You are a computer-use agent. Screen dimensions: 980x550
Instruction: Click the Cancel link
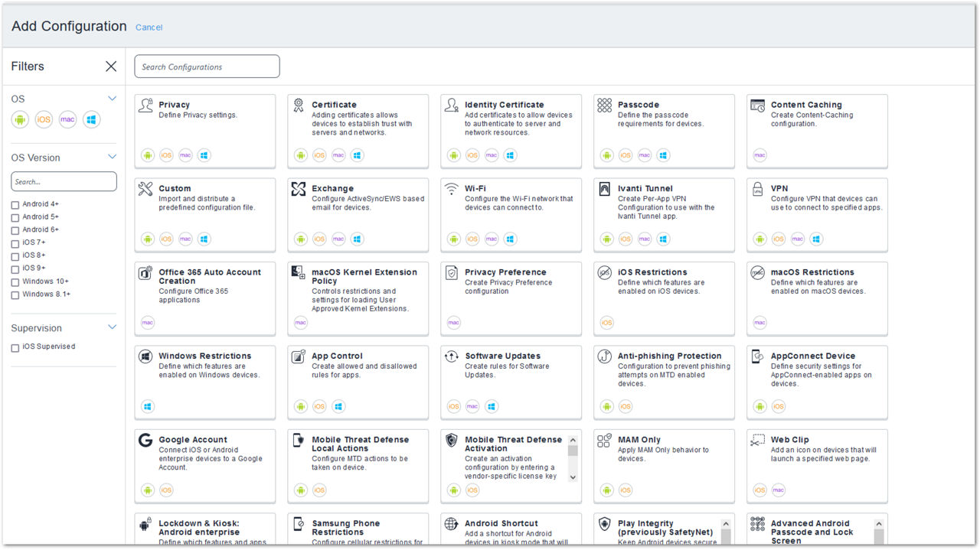click(x=149, y=28)
